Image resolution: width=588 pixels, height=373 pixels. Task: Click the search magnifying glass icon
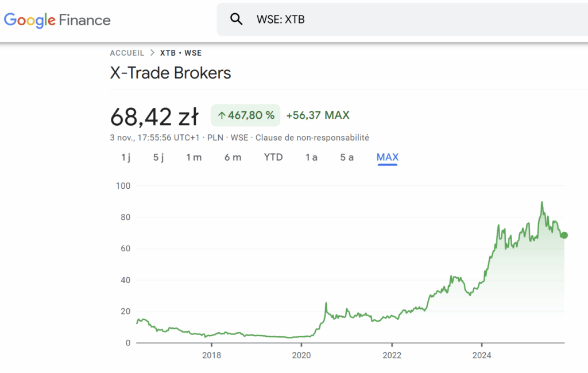236,19
